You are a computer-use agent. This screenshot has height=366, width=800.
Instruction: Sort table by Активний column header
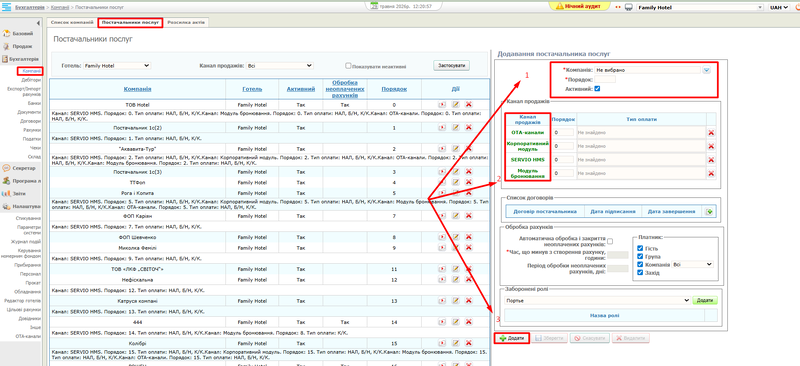(301, 89)
